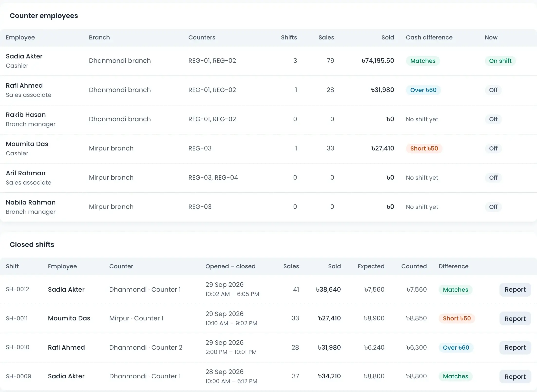
Task: Click the Opened – closed column header
Action: tap(230, 266)
